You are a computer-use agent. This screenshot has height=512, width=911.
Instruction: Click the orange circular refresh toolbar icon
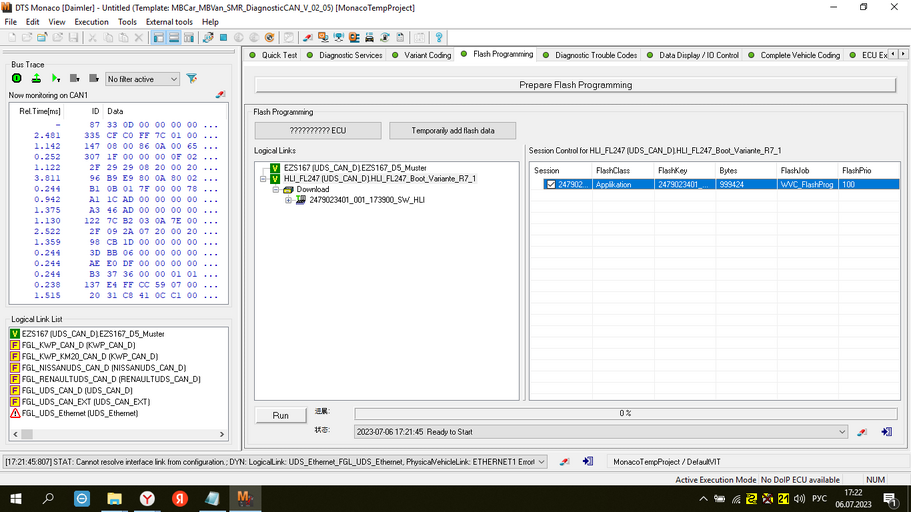(x=270, y=38)
